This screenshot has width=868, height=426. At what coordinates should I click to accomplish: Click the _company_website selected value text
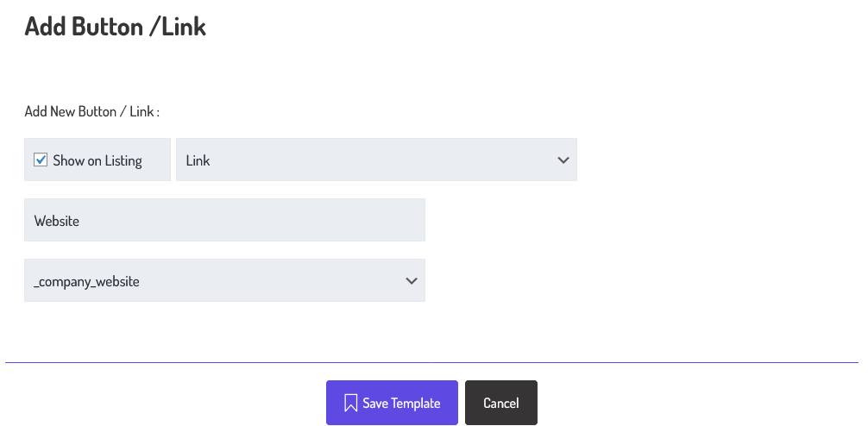click(x=87, y=282)
